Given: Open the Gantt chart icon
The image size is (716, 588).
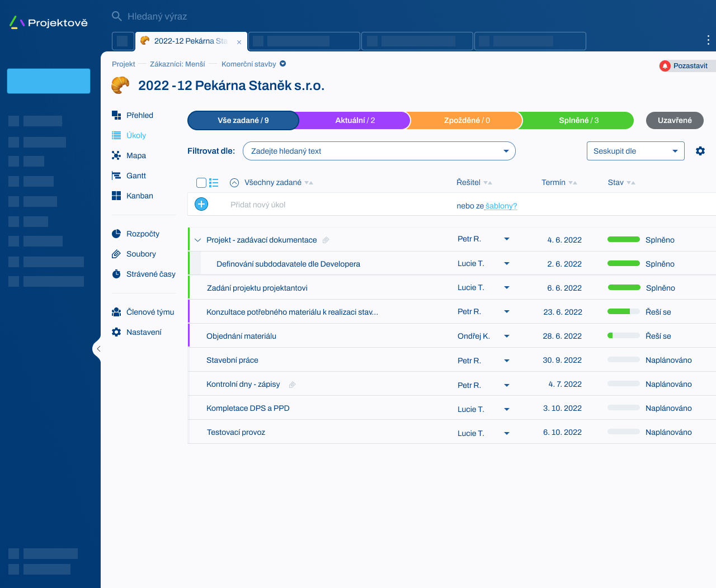Looking at the screenshot, I should coord(116,176).
